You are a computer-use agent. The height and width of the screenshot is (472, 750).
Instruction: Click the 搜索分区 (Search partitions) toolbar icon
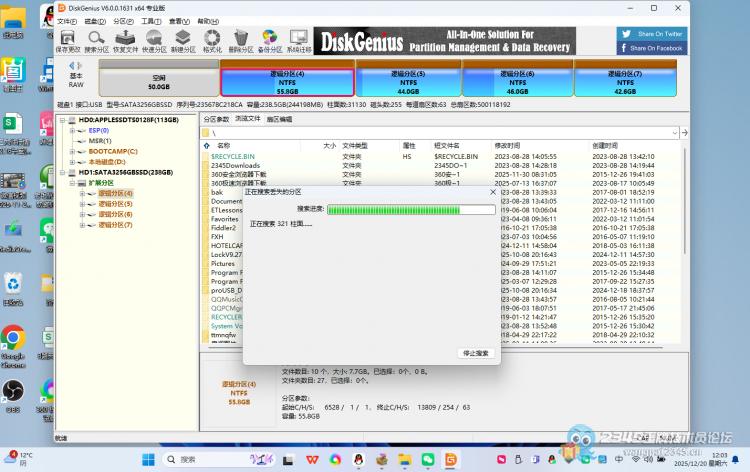[98, 40]
